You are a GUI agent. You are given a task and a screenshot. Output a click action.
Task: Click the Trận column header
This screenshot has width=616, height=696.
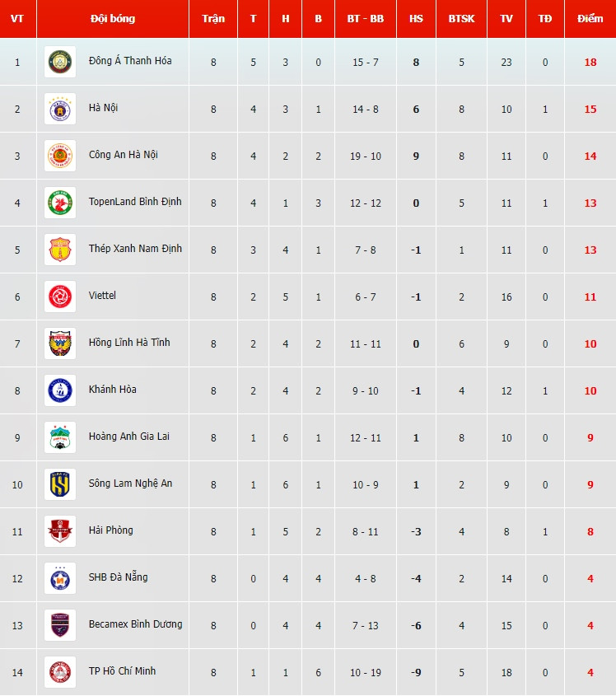tap(213, 19)
